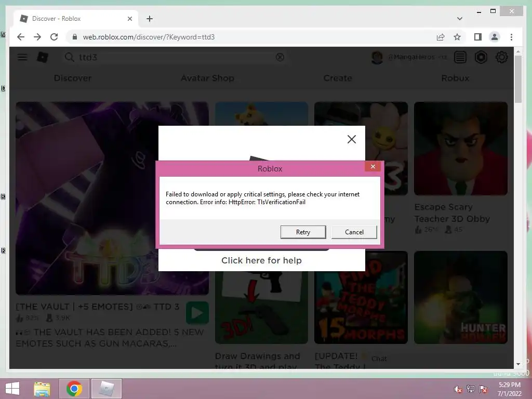Select the Roblox taskbar app icon

coord(106,389)
